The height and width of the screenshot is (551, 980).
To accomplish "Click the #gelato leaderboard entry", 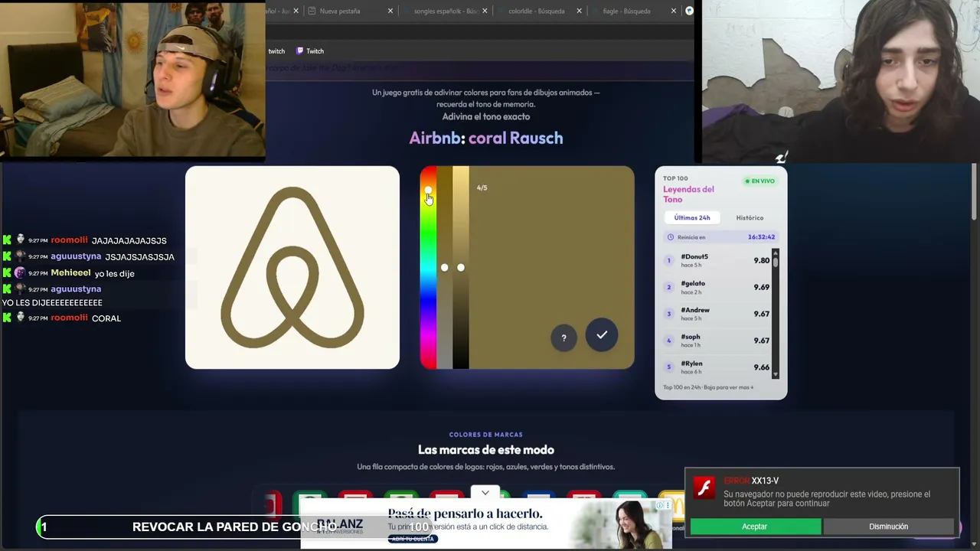I will [717, 287].
